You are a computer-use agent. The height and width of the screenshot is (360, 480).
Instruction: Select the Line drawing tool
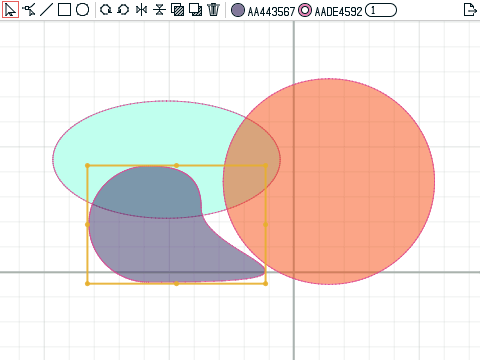tap(46, 10)
